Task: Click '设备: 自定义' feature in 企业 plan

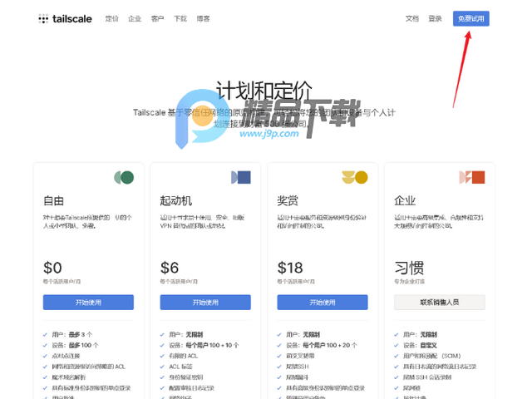Action: tap(420, 346)
